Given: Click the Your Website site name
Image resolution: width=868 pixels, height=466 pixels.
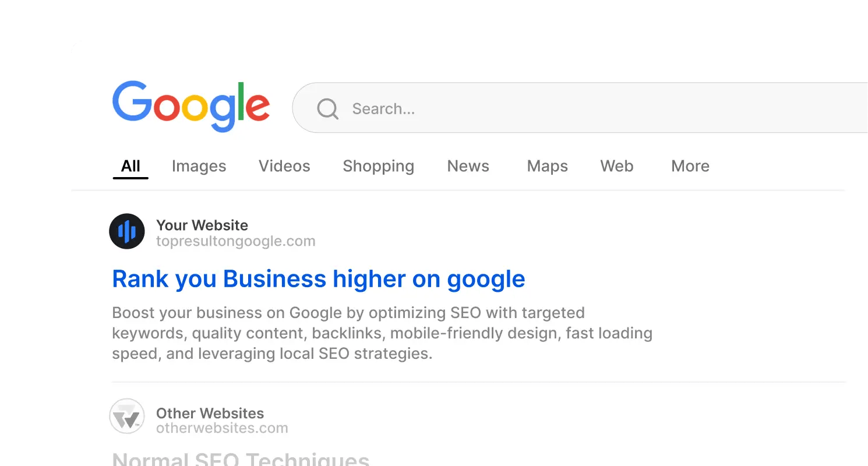Looking at the screenshot, I should click(x=202, y=225).
